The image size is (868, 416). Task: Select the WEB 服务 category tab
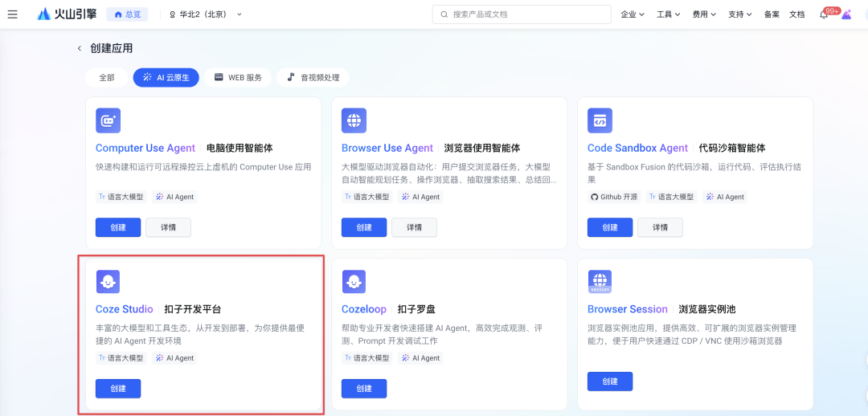[237, 78]
